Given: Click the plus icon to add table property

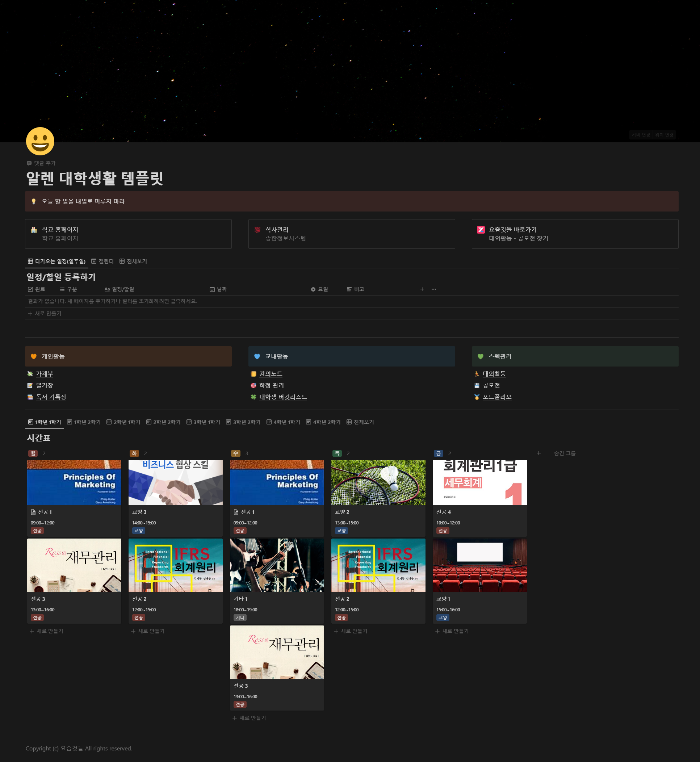Looking at the screenshot, I should coord(422,289).
